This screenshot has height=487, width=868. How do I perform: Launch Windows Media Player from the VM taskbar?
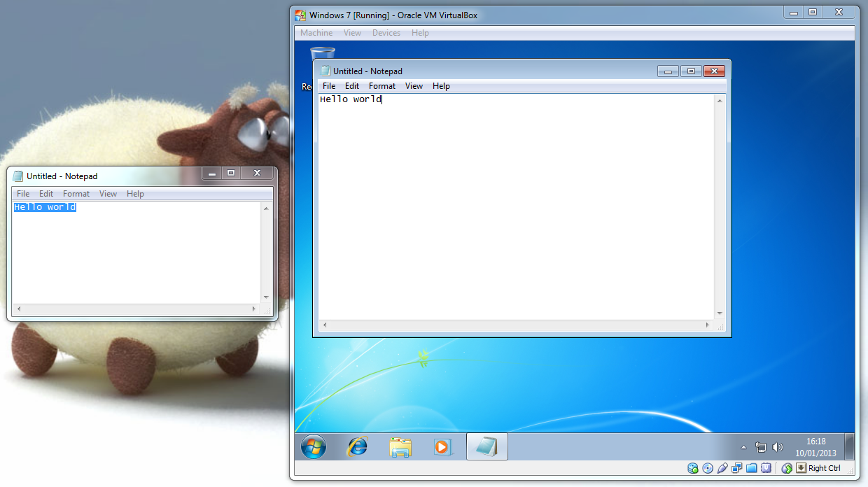[442, 446]
